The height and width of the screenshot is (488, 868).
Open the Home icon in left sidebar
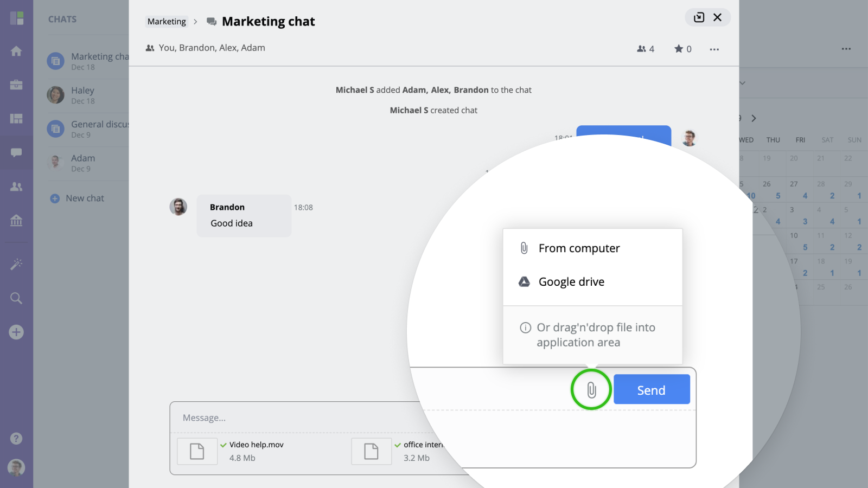click(x=16, y=51)
